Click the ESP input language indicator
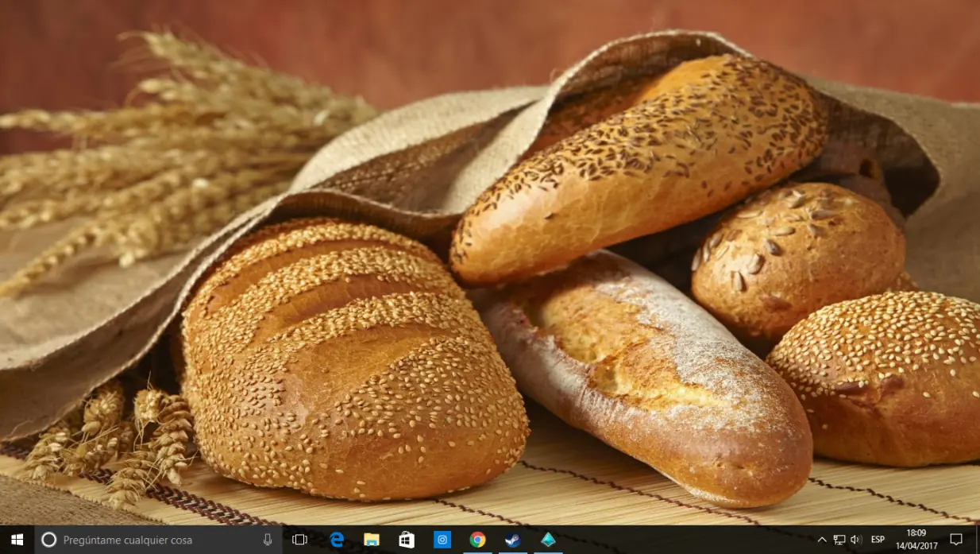The width and height of the screenshot is (980, 554). coord(878,540)
